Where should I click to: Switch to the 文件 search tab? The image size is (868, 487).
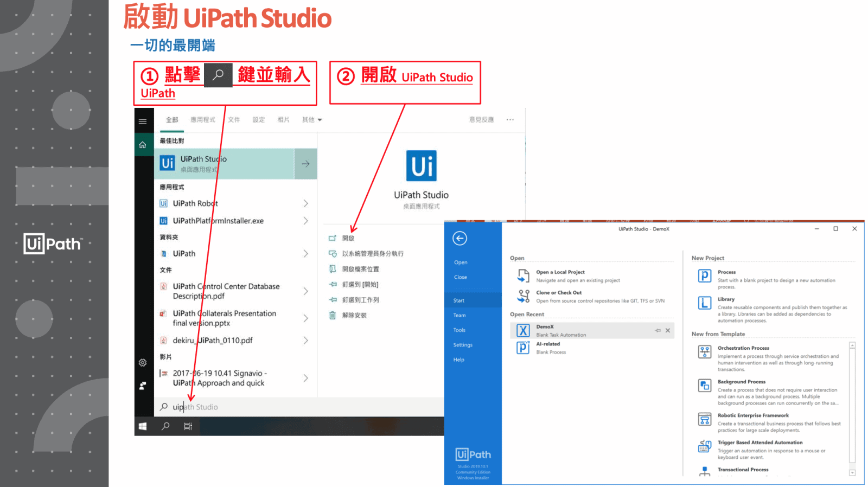tap(234, 120)
